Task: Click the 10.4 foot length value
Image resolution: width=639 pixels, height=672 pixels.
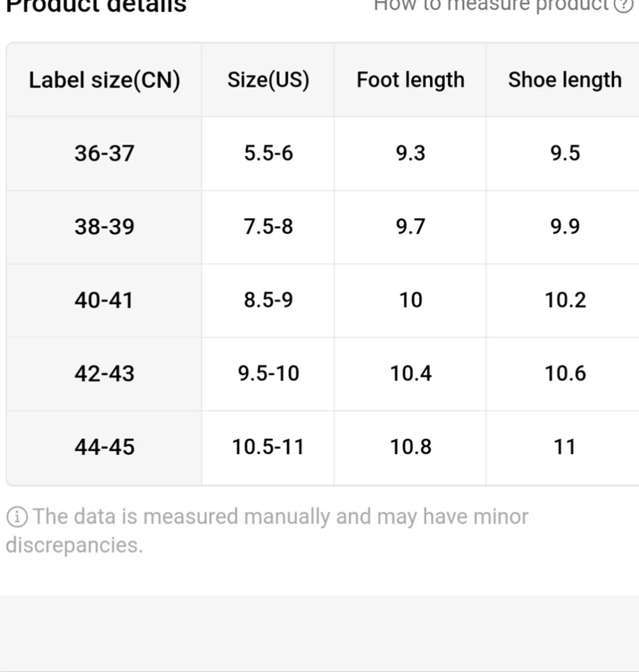Action: pos(410,374)
